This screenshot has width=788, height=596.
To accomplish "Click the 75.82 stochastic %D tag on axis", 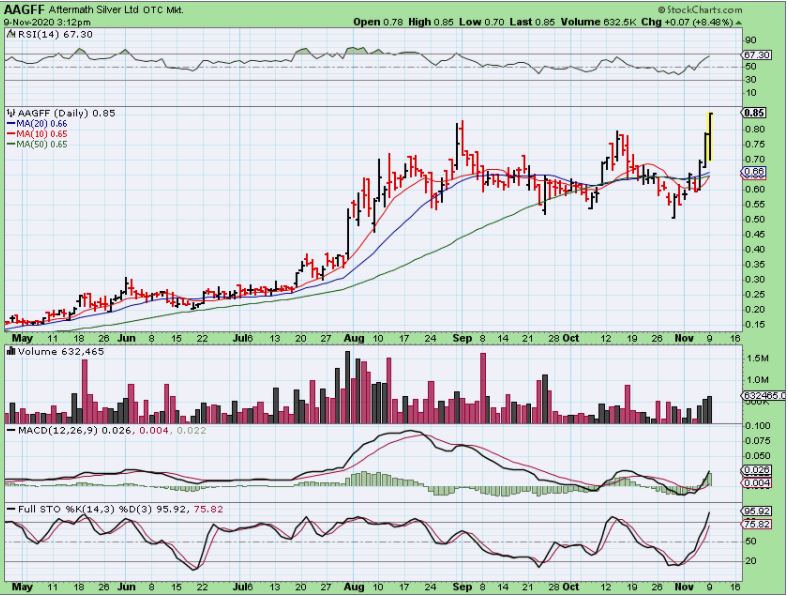I will 756,524.
